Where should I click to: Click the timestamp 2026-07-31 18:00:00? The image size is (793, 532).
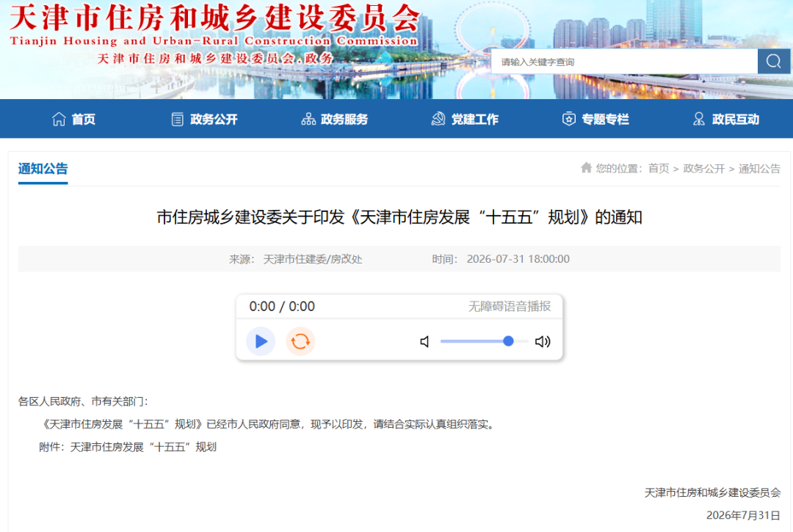pyautogui.click(x=518, y=259)
